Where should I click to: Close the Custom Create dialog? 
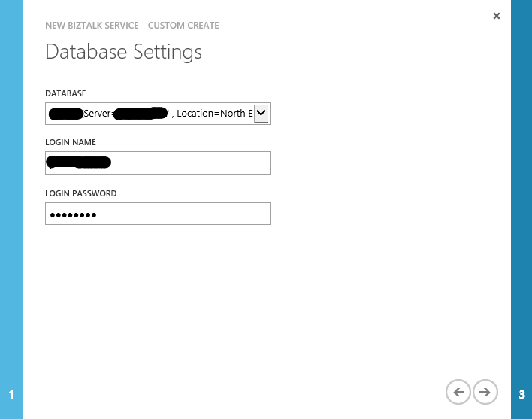[x=497, y=16]
